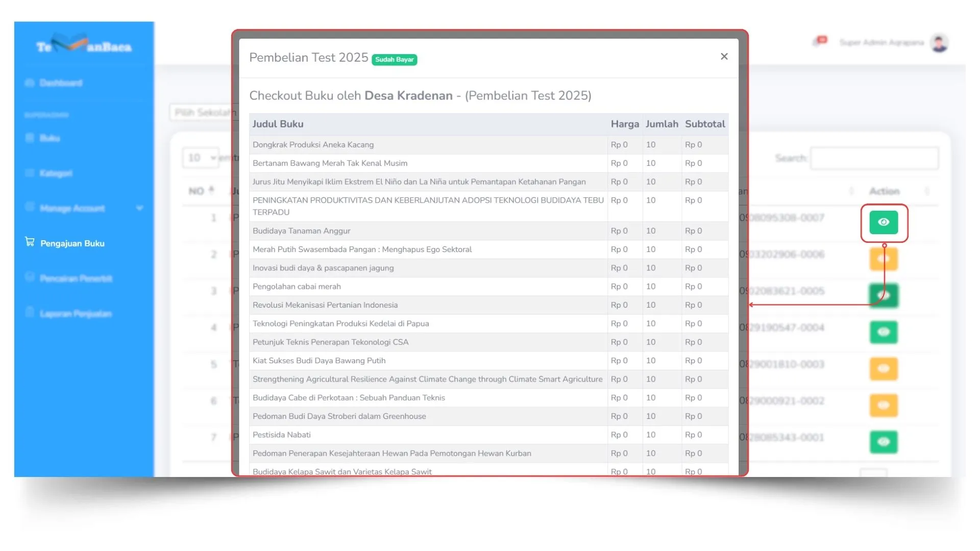Open the Laporan Penjualan page
Viewport: 980px width, 551px height.
coord(76,313)
